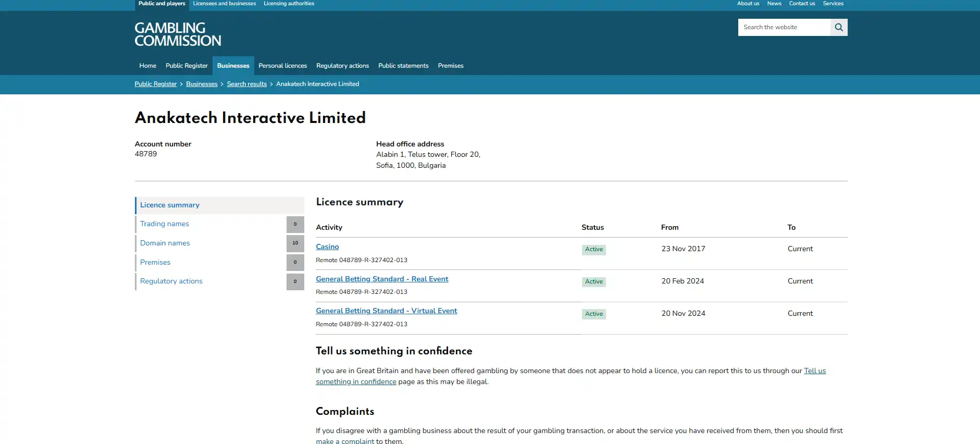
Task: Click the Anakatech Interactive Limited page heading
Action: [250, 118]
